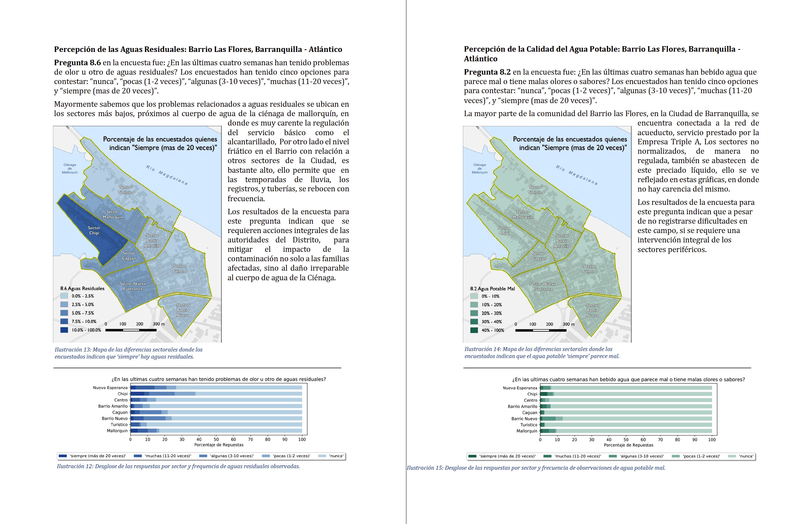This screenshot has width=812, height=524.
Task: Click 'Centro' row label in the green chart
Action: tap(531, 400)
